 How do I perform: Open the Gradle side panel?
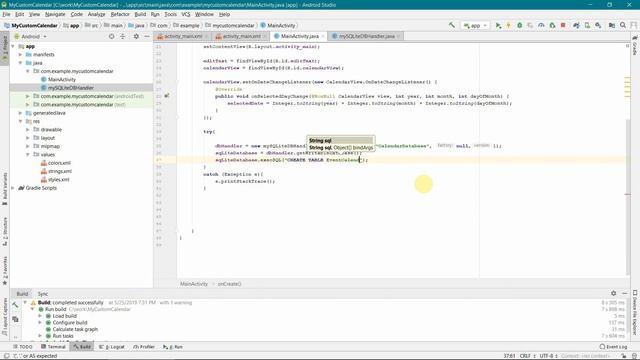tap(635, 45)
